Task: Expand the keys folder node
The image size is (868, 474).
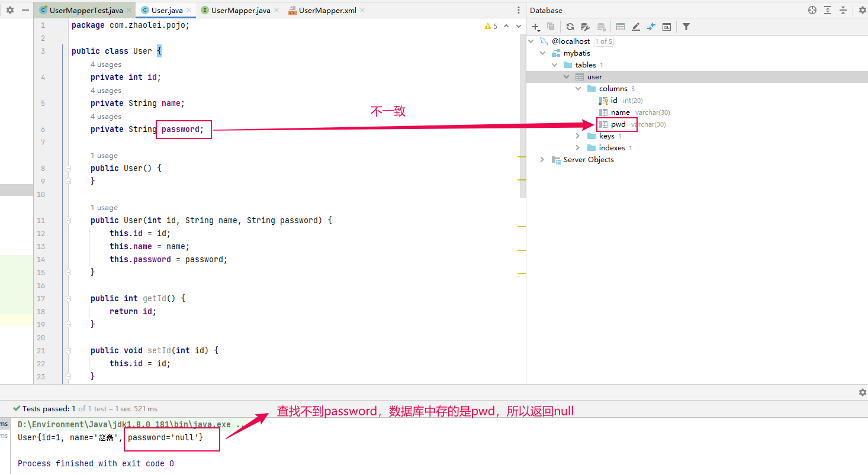Action: tap(578, 136)
